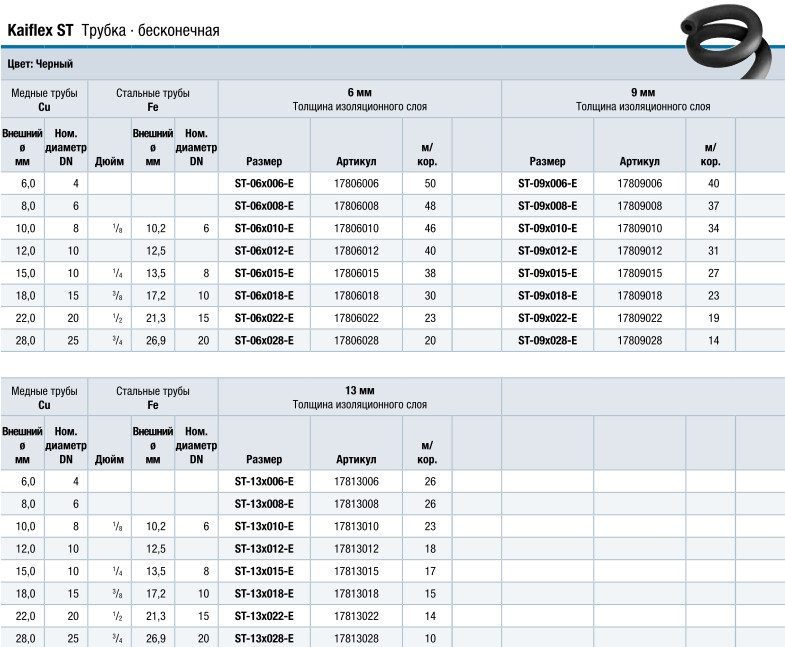This screenshot has width=785, height=647.
Task: Select cell ST-13x028-E
Action: click(264, 639)
